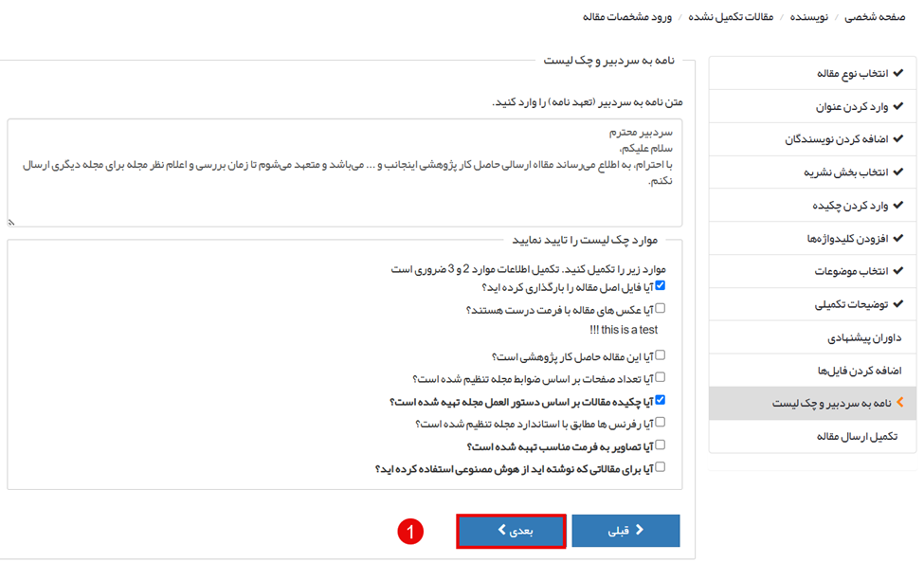Check 'آیا رفرنس ها مطابق با استاندارد' box
Viewport: 924px width, 562px height.
(x=661, y=422)
